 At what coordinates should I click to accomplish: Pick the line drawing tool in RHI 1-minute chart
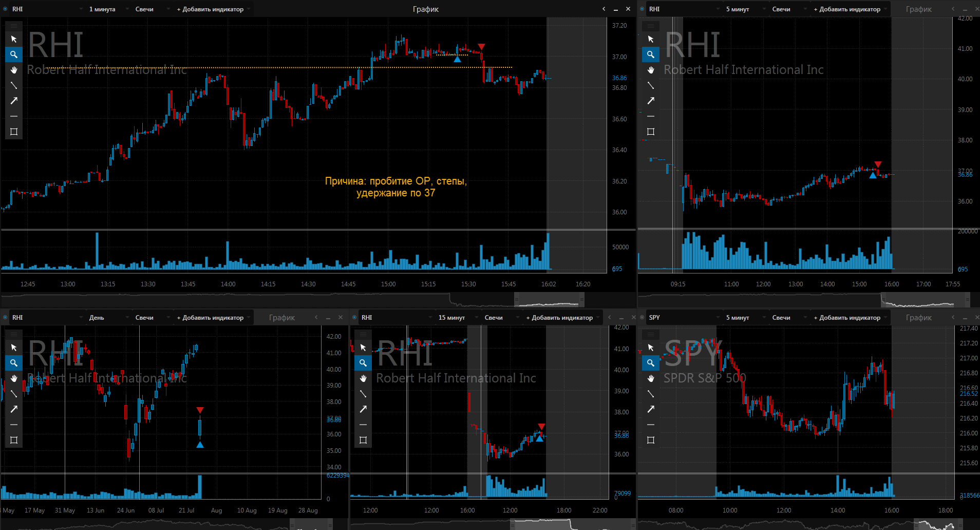coord(14,85)
